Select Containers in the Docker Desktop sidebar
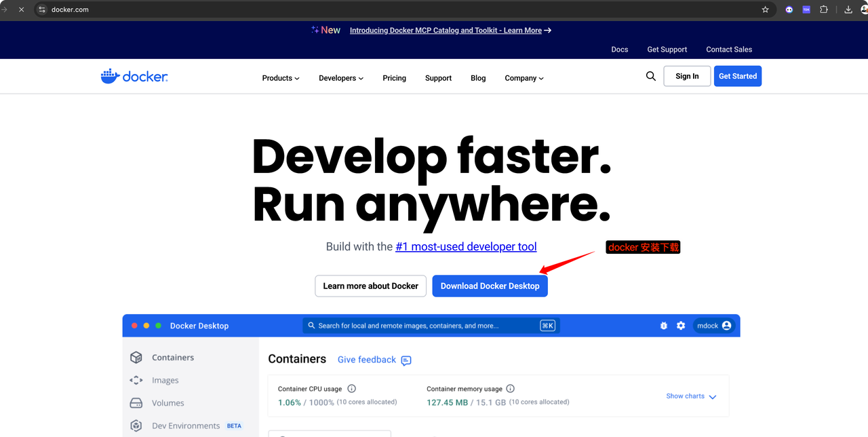 click(173, 358)
